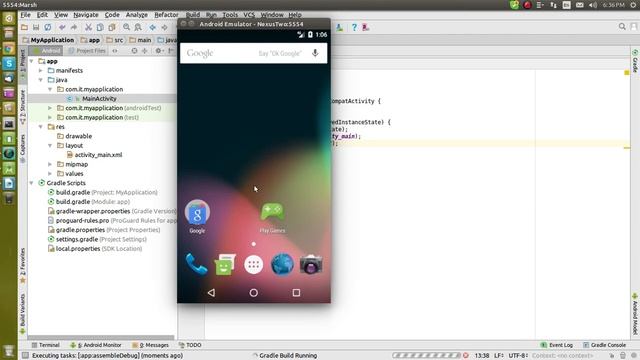Image resolution: width=640 pixels, height=360 pixels.
Task: Collapse the res folder node
Action: (41, 127)
